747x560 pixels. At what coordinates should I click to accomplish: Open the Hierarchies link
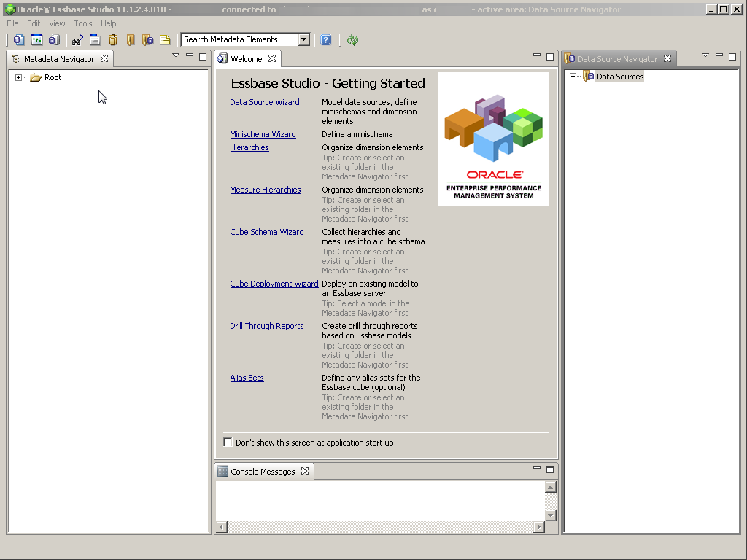pyautogui.click(x=249, y=147)
